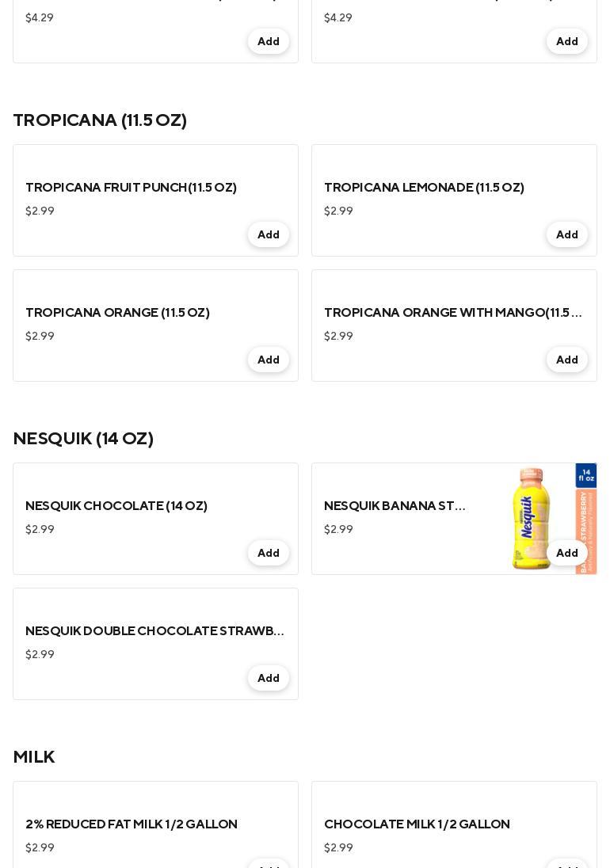Viewport: 610px width, 868px height.
Task: Add Tropicana Orange with Mango to cart
Action: pyautogui.click(x=566, y=360)
